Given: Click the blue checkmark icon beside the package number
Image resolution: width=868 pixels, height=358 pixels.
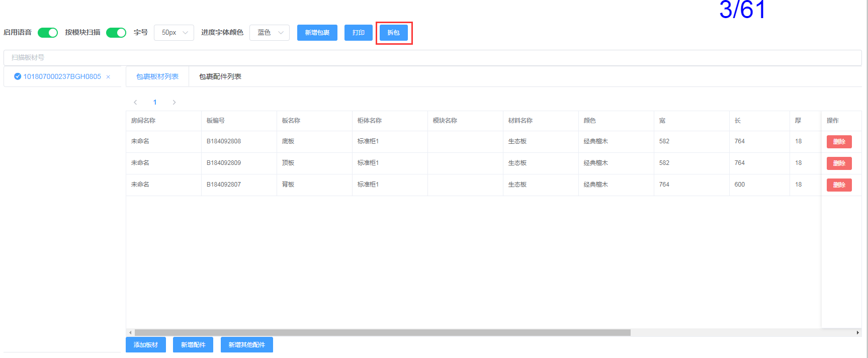Looking at the screenshot, I should coord(18,76).
